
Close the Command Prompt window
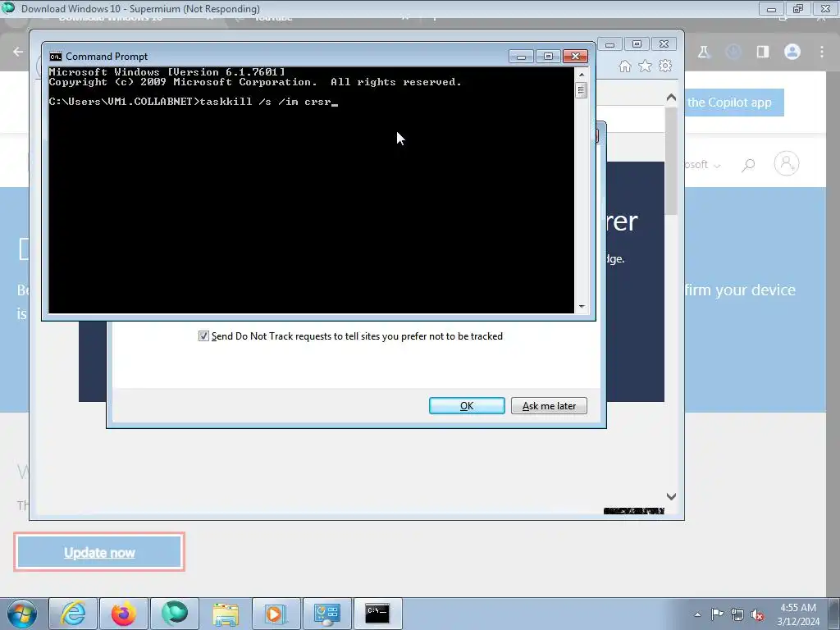tap(575, 57)
